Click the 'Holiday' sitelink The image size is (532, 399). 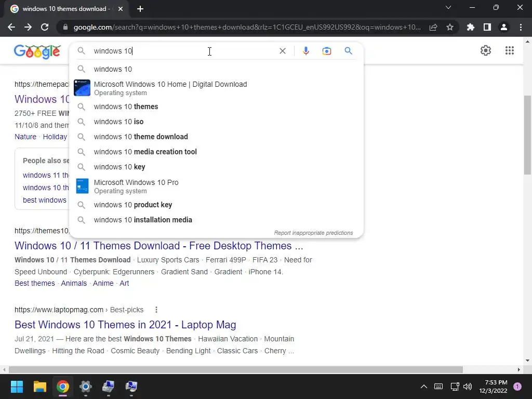pos(55,137)
